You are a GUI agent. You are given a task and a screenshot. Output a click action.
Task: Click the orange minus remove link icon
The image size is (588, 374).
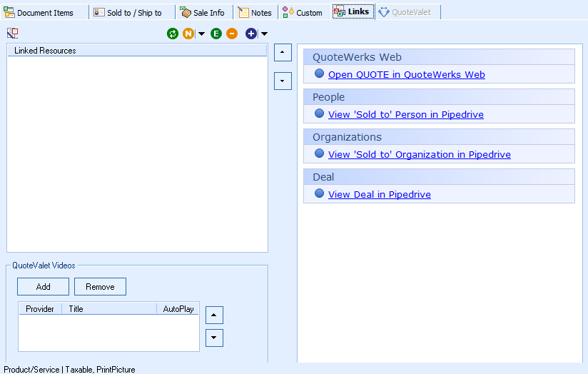(x=232, y=34)
